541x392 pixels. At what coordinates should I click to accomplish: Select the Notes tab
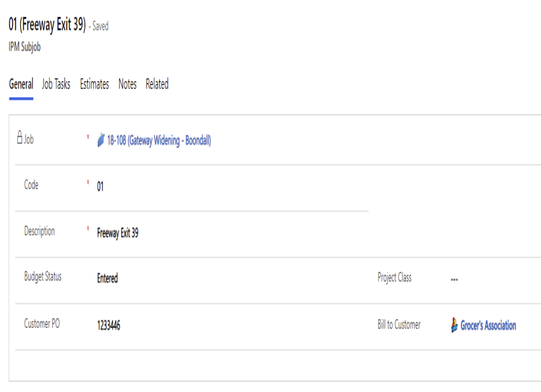click(127, 84)
